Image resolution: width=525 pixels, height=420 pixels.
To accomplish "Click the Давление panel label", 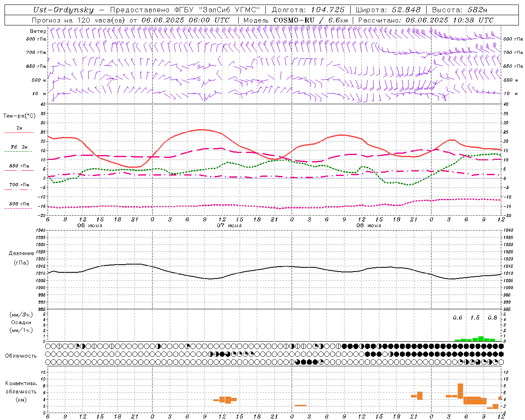I will click(x=21, y=253).
